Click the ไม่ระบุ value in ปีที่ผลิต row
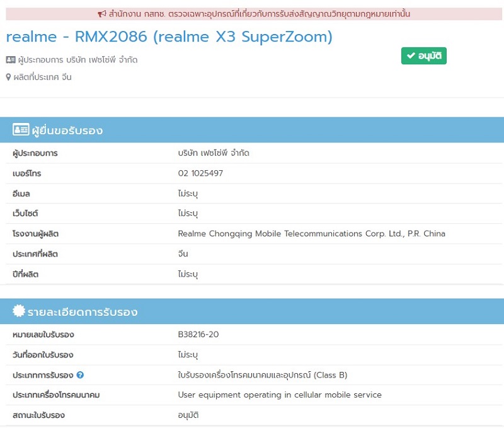504x428 pixels. pos(188,274)
